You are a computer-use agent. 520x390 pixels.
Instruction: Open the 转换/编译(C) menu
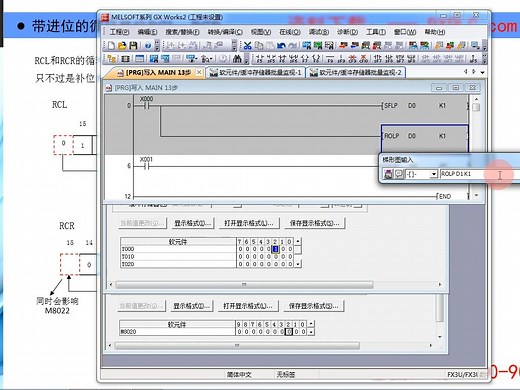225,32
